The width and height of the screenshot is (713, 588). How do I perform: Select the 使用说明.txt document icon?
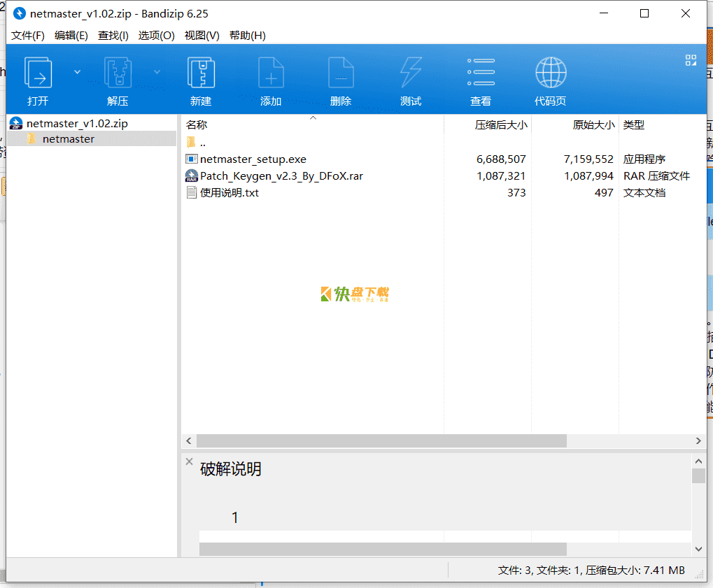192,193
